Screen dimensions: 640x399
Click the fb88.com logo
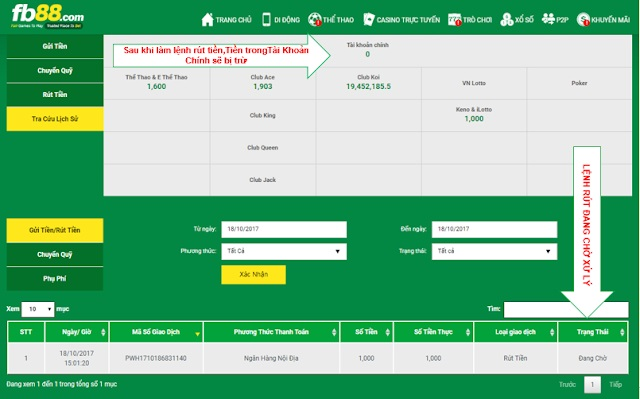click(47, 16)
